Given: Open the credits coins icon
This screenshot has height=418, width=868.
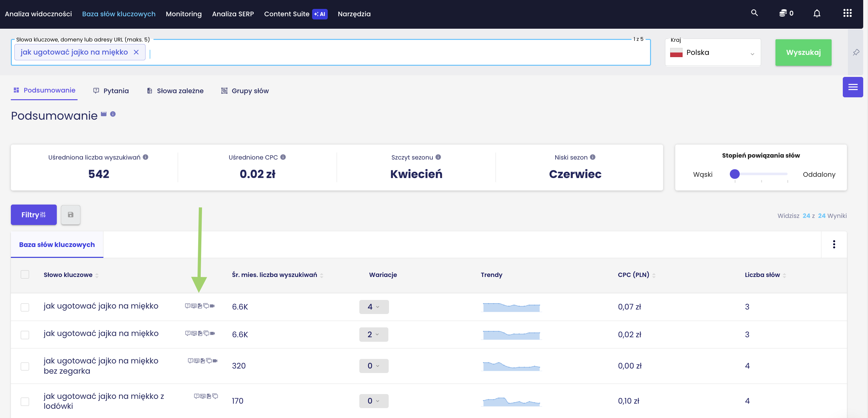Looking at the screenshot, I should click(x=783, y=13).
